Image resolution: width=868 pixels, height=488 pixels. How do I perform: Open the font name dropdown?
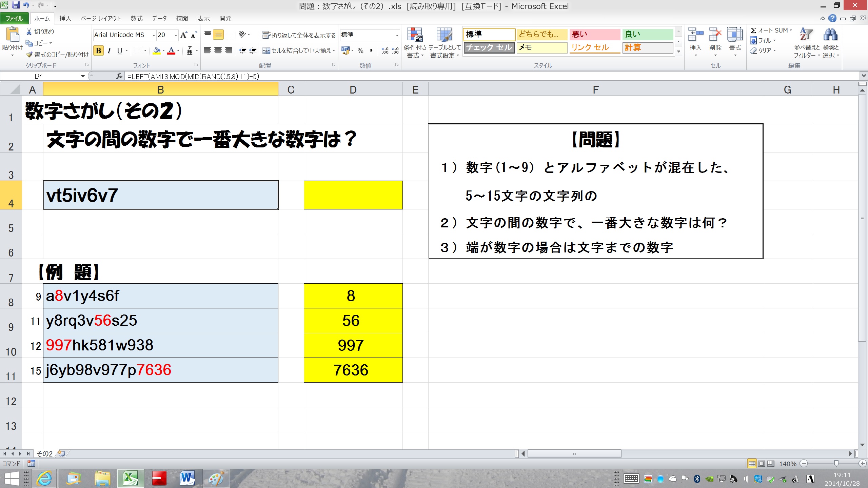click(154, 35)
